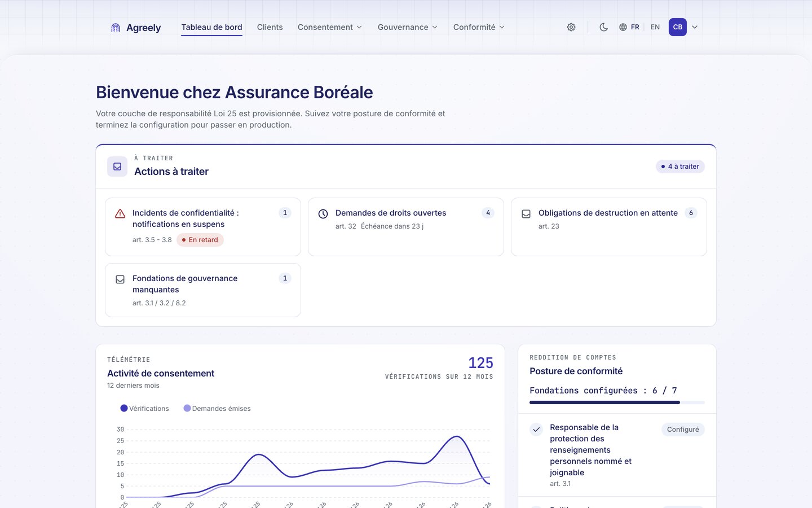Open Obligations de destruction en attente card
The height and width of the screenshot is (508, 812).
pos(609,227)
